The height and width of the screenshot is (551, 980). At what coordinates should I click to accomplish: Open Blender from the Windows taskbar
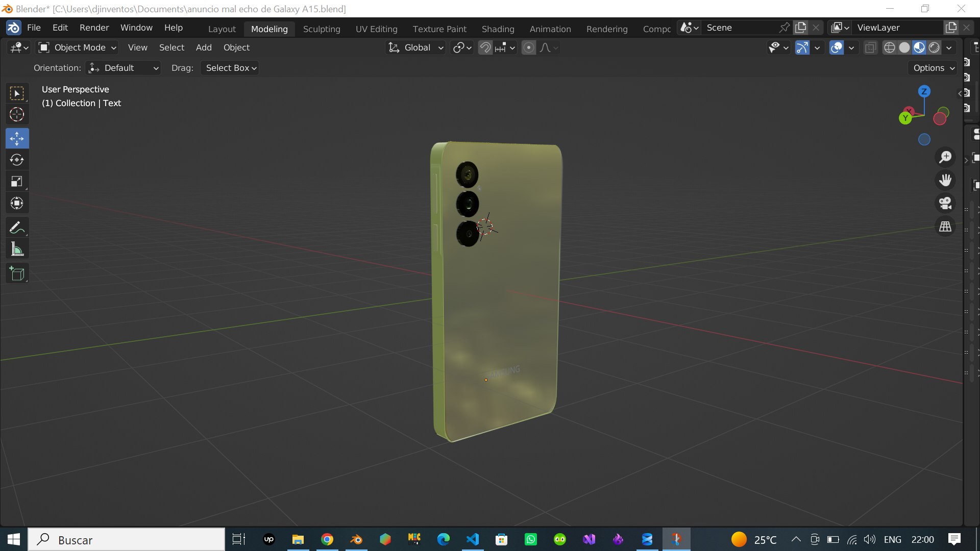[x=356, y=539]
